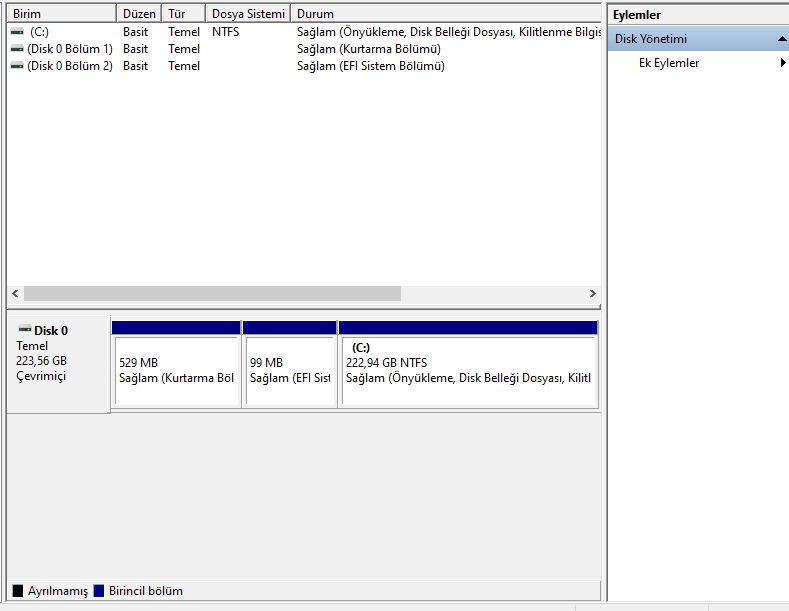Sort by the Birim column header
The image size is (789, 611).
pos(62,14)
